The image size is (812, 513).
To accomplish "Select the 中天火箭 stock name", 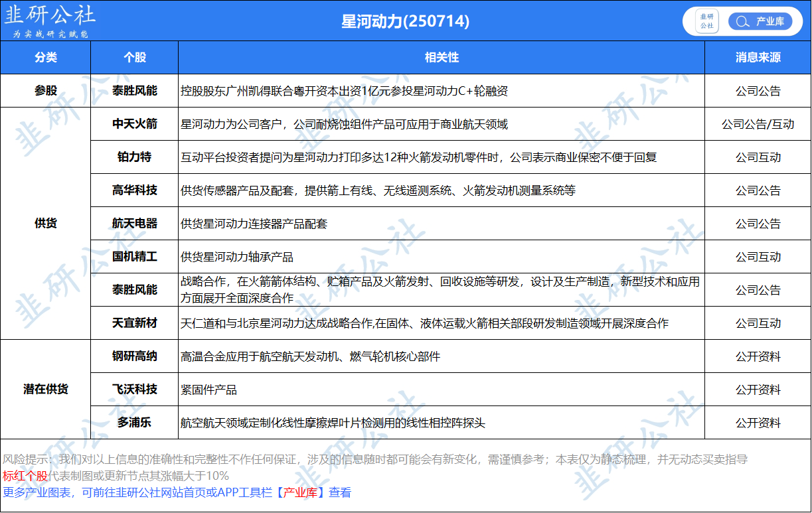I will pos(134,124).
